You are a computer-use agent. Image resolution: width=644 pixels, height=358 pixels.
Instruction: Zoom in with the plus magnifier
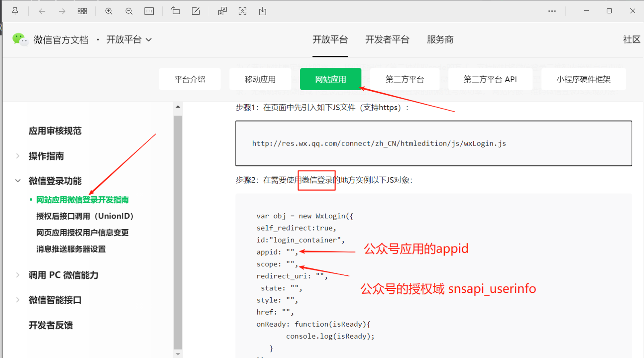tap(109, 11)
